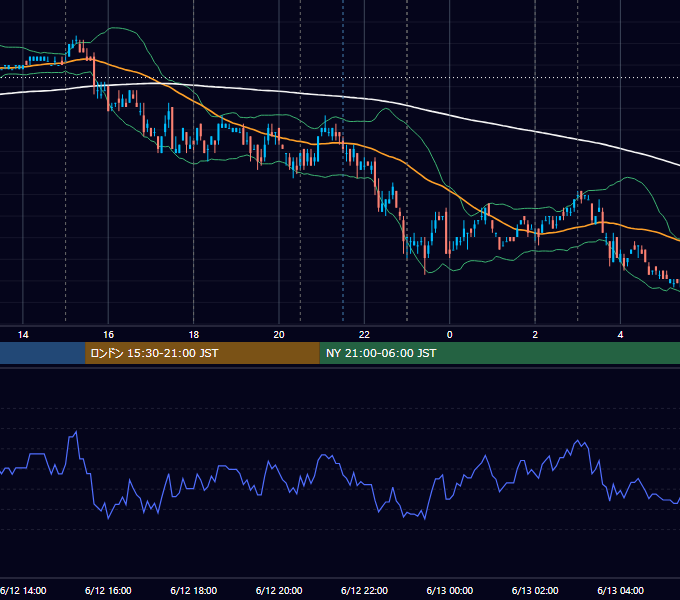Click the 6/13 04:00 date label

point(621,590)
